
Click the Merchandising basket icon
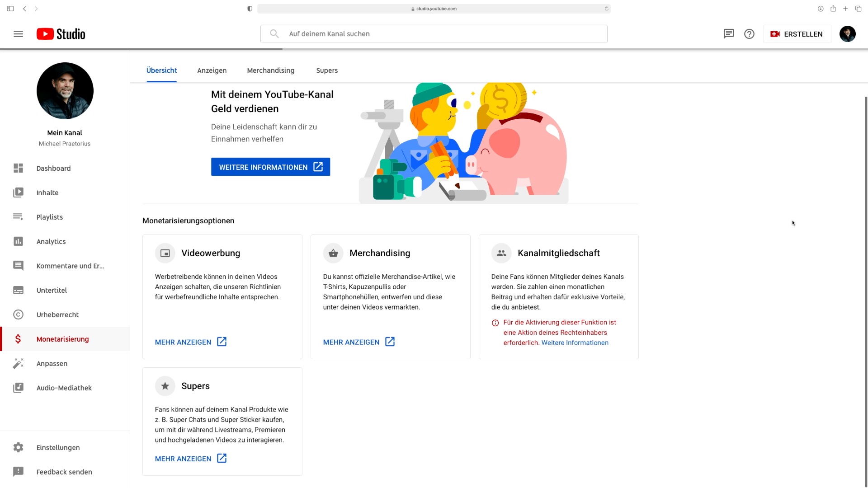coord(333,253)
